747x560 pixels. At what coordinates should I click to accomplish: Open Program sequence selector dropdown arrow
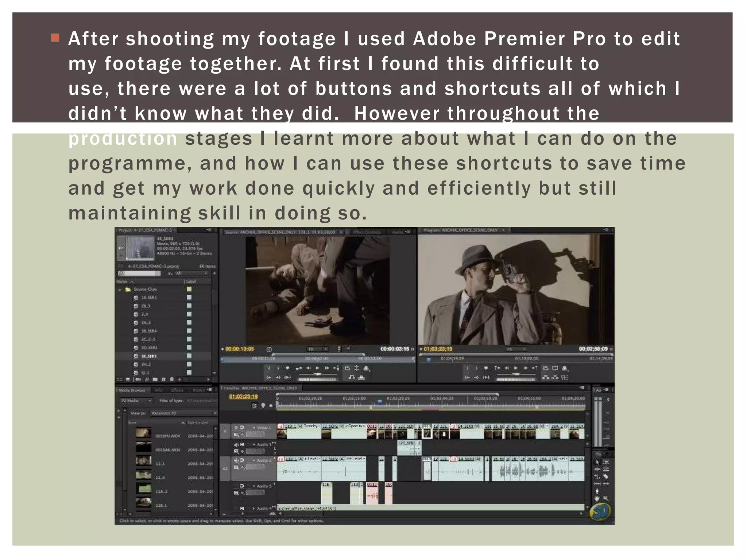[x=503, y=230]
